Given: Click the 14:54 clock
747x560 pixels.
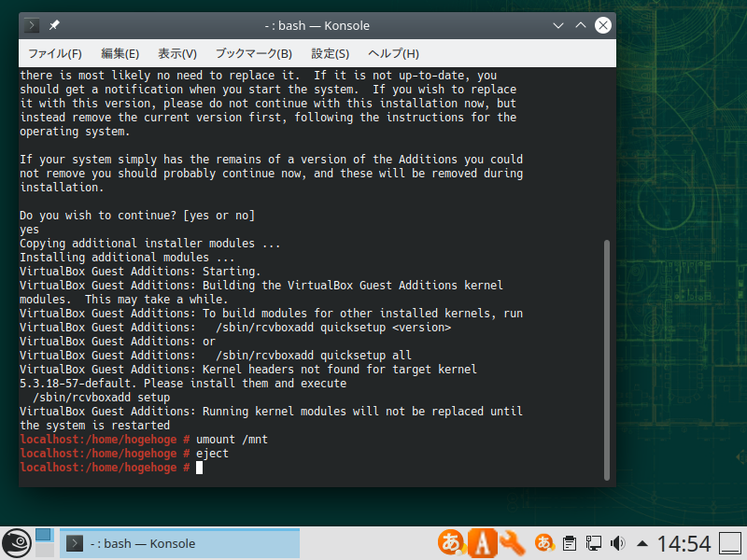Looking at the screenshot, I should (x=684, y=543).
